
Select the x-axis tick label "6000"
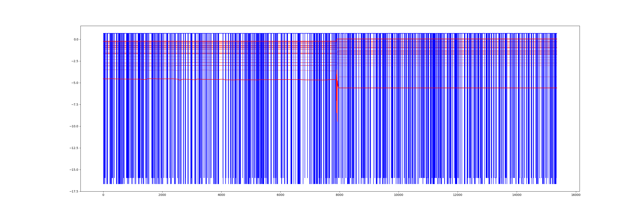coord(280,195)
